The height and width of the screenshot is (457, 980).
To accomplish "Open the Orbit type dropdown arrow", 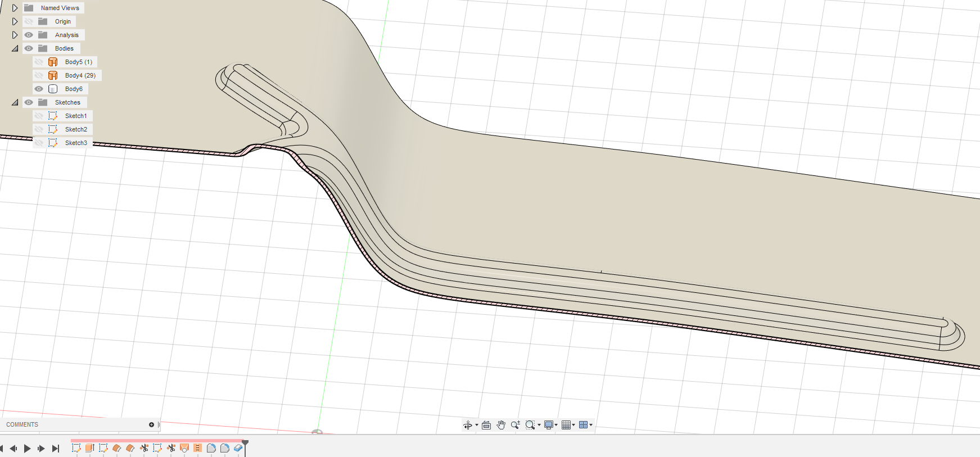I will (477, 425).
